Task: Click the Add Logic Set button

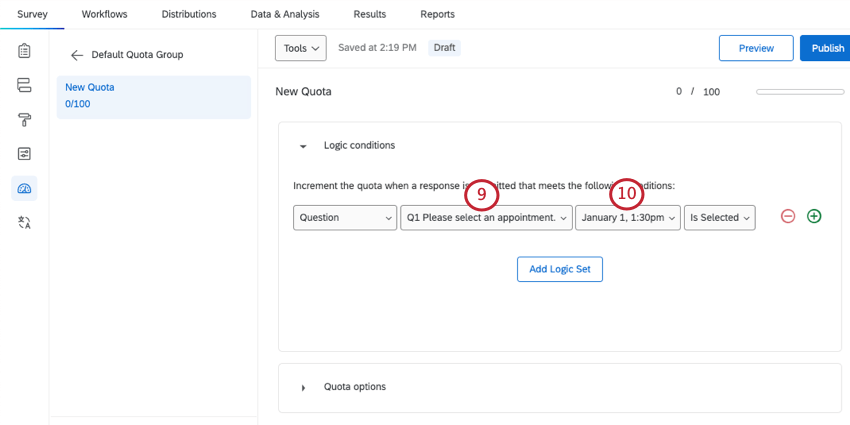Action: pyautogui.click(x=559, y=269)
